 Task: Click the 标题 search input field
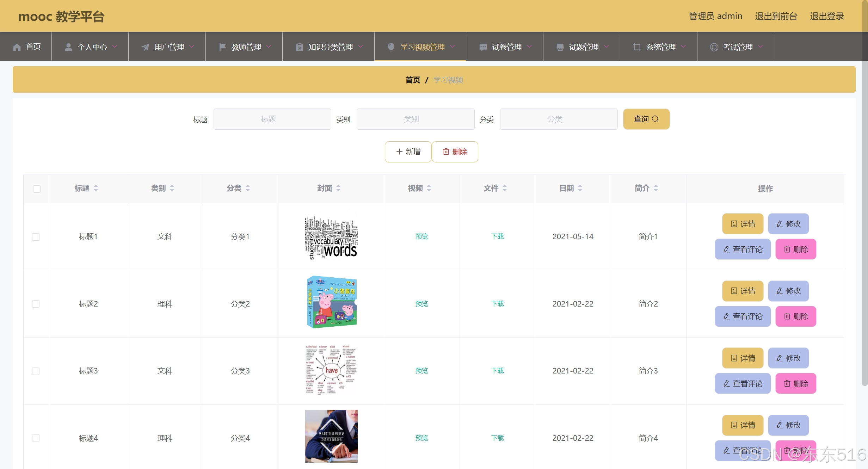coord(272,119)
